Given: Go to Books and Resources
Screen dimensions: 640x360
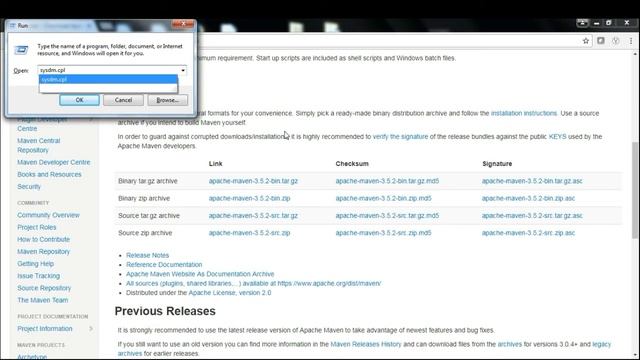Looking at the screenshot, I should (x=49, y=174).
